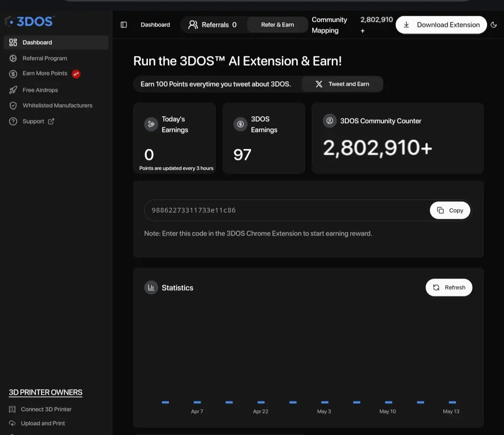Click the Whitelisted Manufacturers shield icon
Viewport: 504px width, 435px height.
[13, 105]
